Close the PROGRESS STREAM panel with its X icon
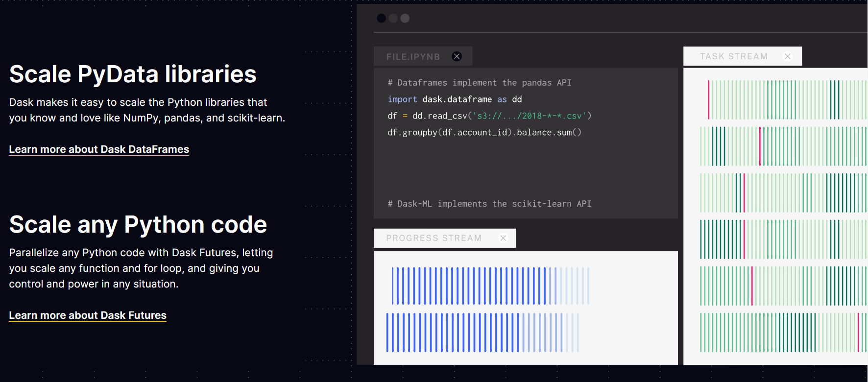This screenshot has height=382, width=868. [x=503, y=238]
